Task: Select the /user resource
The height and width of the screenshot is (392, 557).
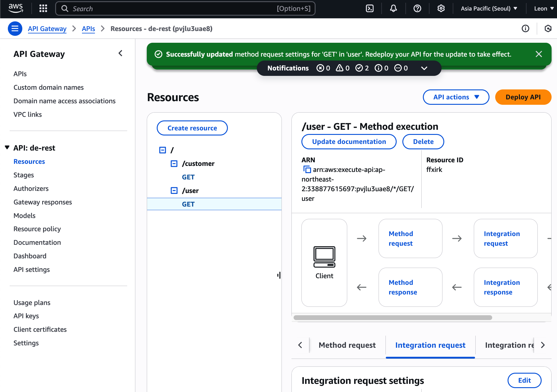Action: pyautogui.click(x=190, y=191)
